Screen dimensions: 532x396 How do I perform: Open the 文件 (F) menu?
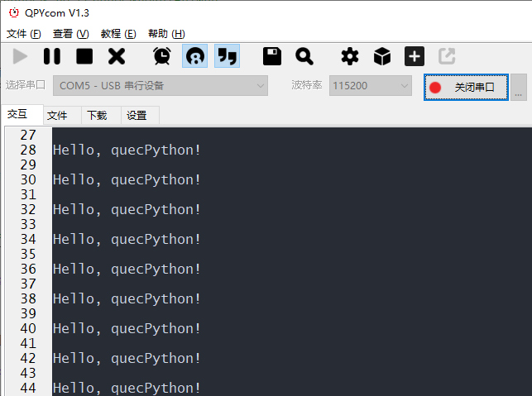click(24, 34)
